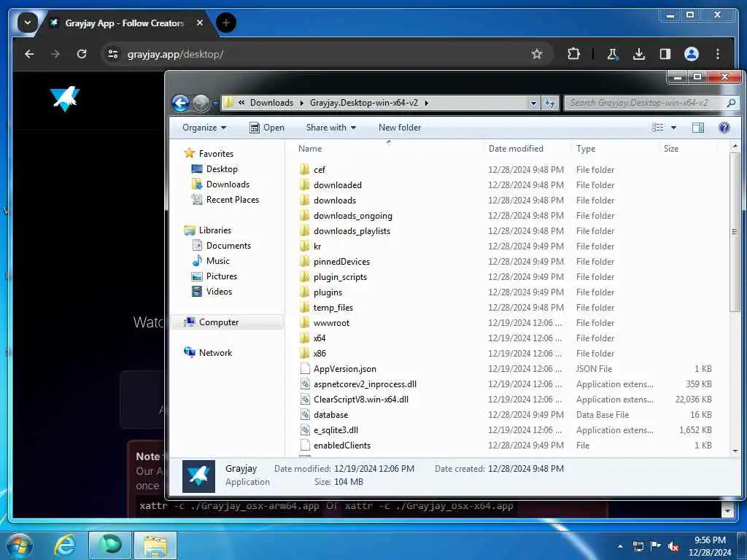Viewport: 747px width, 560px height.
Task: Expand the Organize menu dropdown
Action: click(x=204, y=128)
